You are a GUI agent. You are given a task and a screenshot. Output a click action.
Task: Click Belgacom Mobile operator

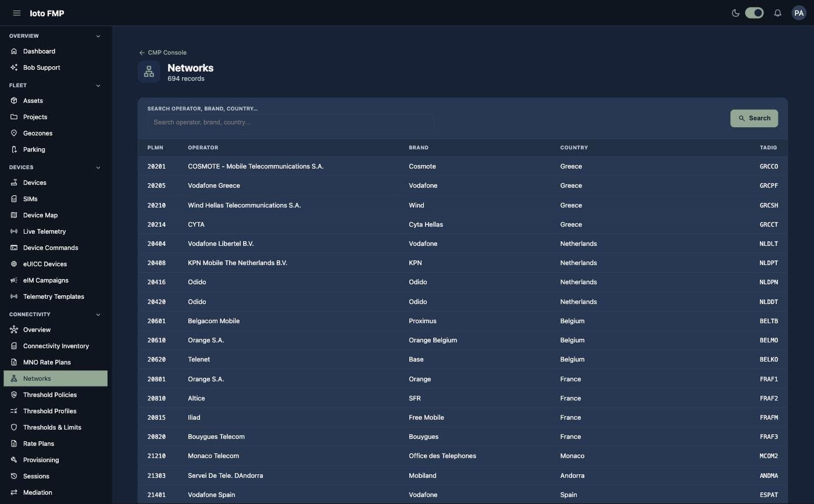pos(213,321)
